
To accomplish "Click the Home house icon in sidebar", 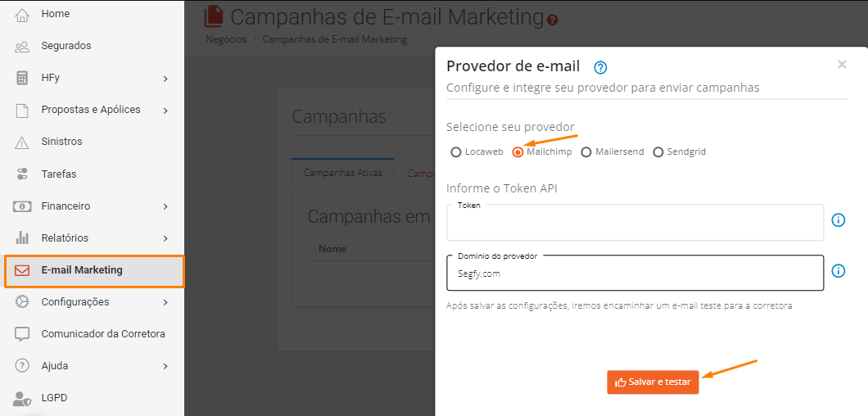I will pos(21,15).
